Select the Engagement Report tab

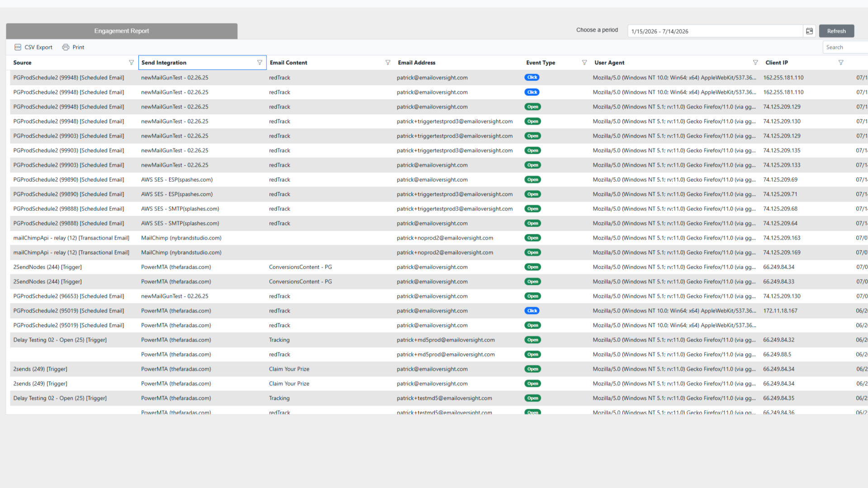[122, 31]
